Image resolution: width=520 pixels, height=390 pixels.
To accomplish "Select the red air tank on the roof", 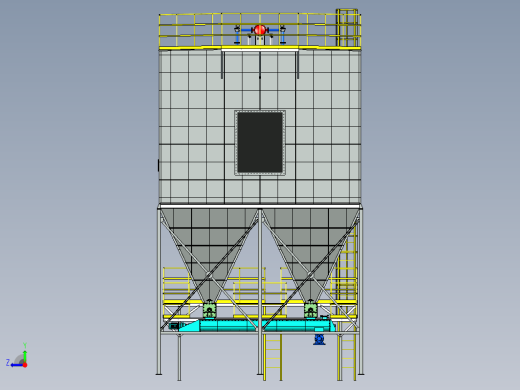I will [x=260, y=30].
